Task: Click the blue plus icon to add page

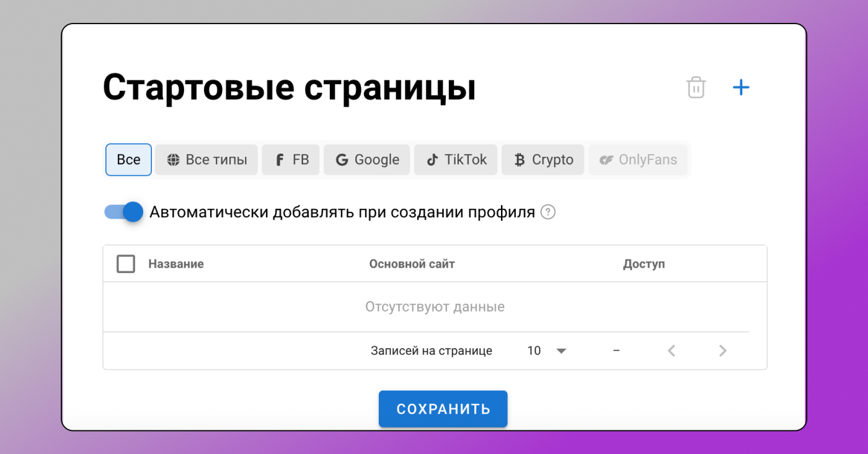Action: point(740,87)
